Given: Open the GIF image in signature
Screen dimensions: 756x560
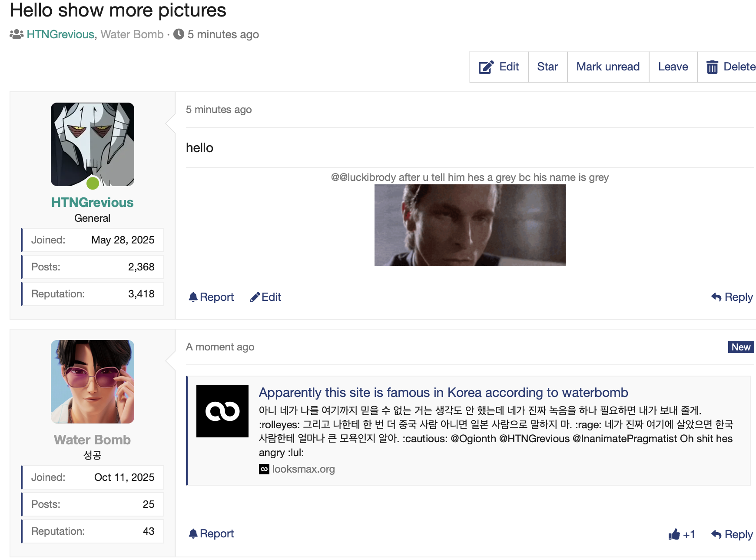Looking at the screenshot, I should (470, 225).
